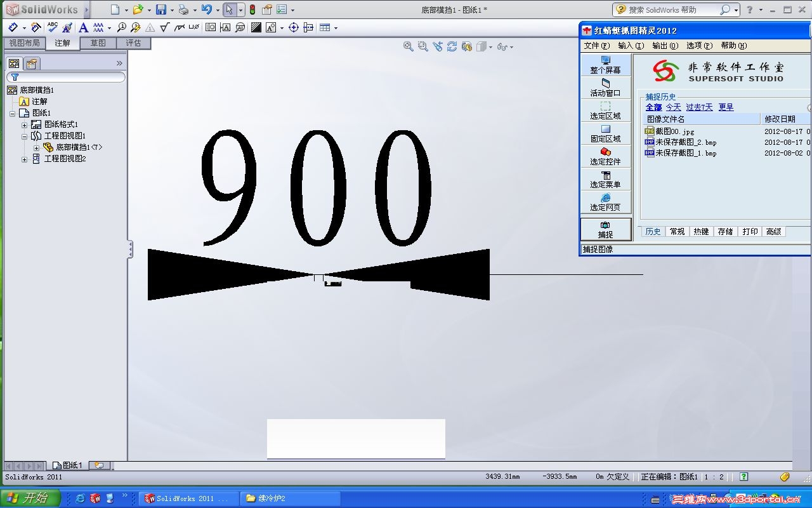Select 整个屏幕 capture mode

coord(606,65)
